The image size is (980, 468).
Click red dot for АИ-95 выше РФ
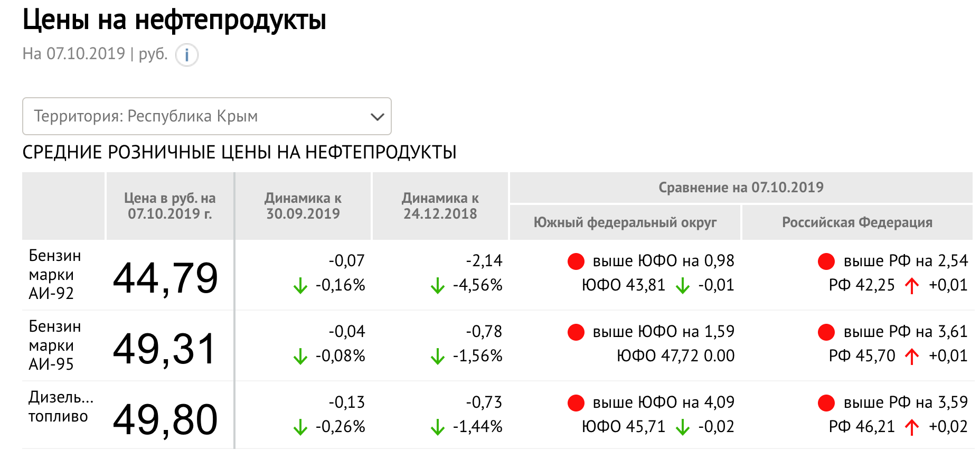point(826,332)
